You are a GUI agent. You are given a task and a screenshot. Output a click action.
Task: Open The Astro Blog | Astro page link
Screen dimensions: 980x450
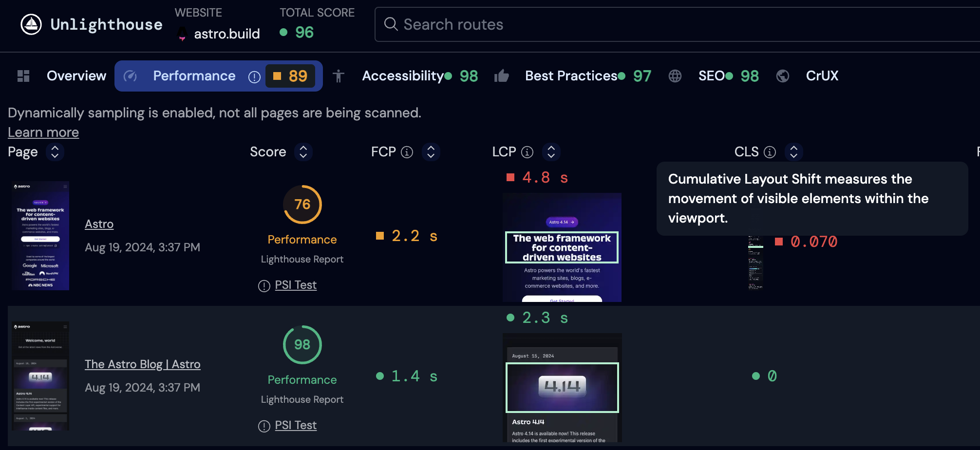[143, 364]
